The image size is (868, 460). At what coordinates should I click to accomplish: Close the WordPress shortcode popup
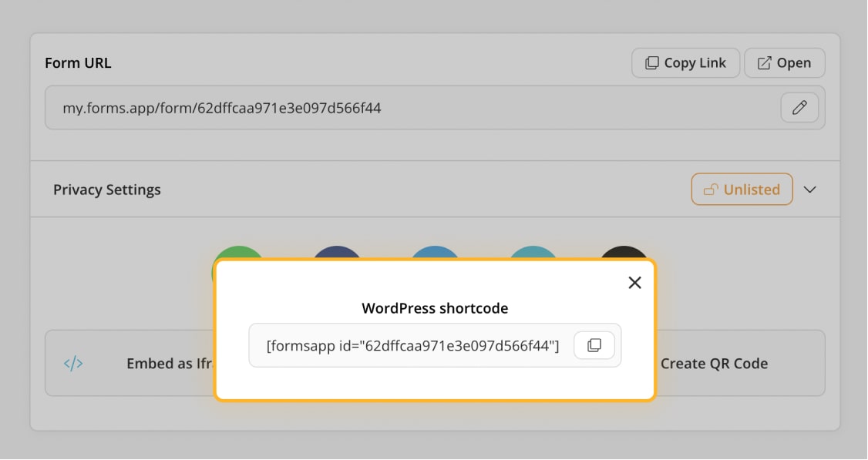(x=634, y=283)
